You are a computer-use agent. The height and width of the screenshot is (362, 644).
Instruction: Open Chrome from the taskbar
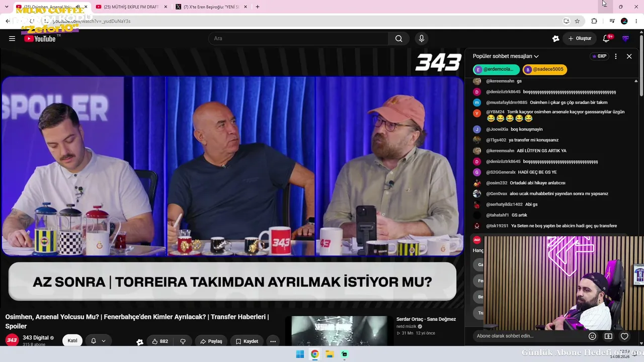(x=314, y=354)
